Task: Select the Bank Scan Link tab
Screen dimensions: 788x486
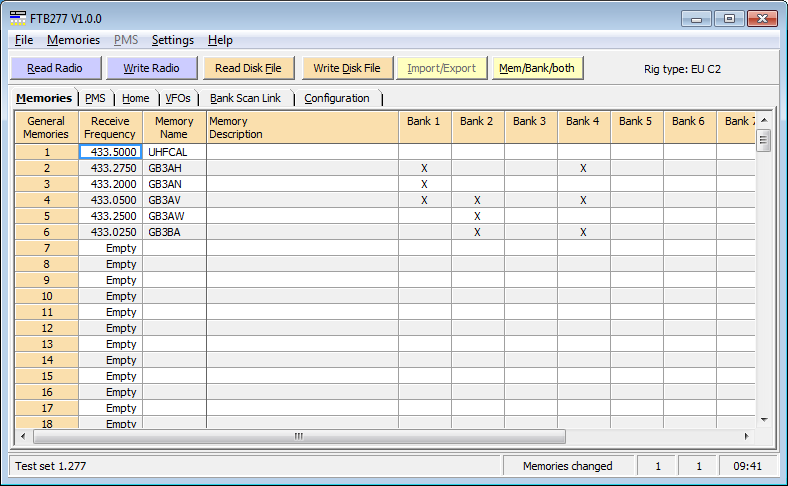Action: [245, 98]
